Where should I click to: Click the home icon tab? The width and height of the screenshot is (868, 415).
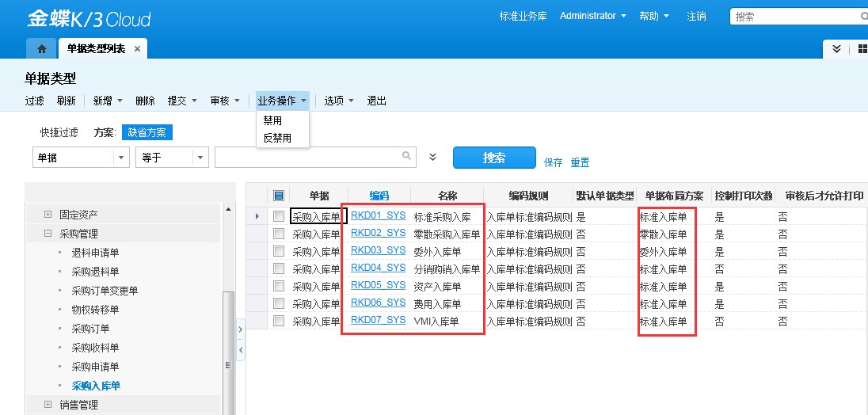[x=41, y=48]
